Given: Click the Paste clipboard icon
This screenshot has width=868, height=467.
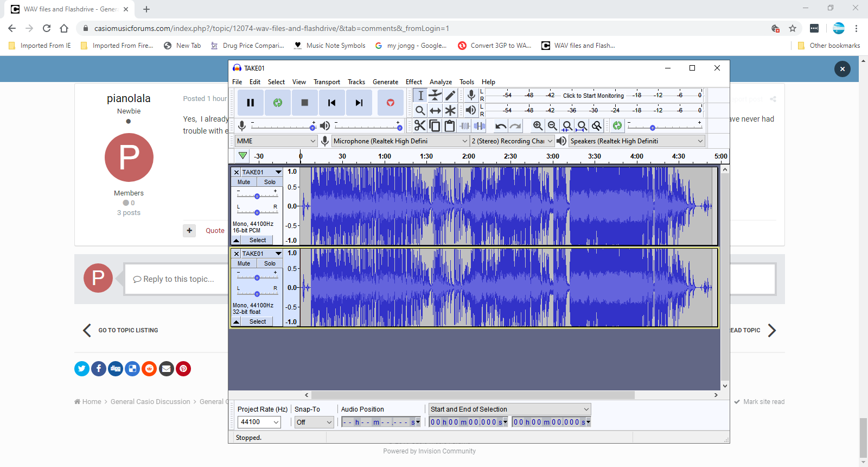Looking at the screenshot, I should 450,126.
